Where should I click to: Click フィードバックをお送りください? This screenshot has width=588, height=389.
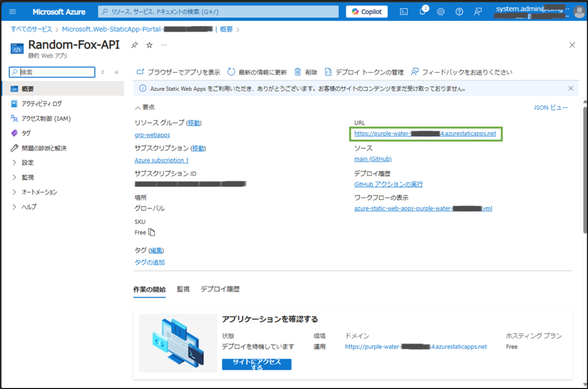[x=462, y=72]
